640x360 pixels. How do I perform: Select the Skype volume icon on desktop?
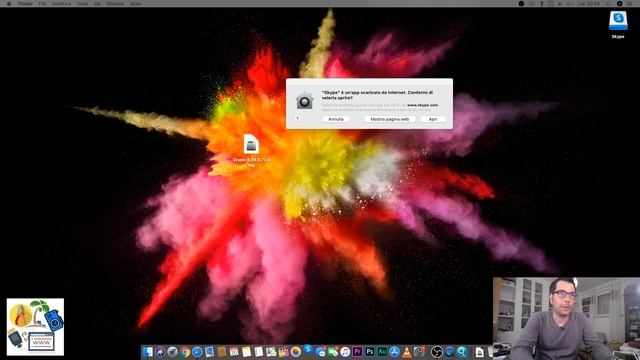click(618, 21)
